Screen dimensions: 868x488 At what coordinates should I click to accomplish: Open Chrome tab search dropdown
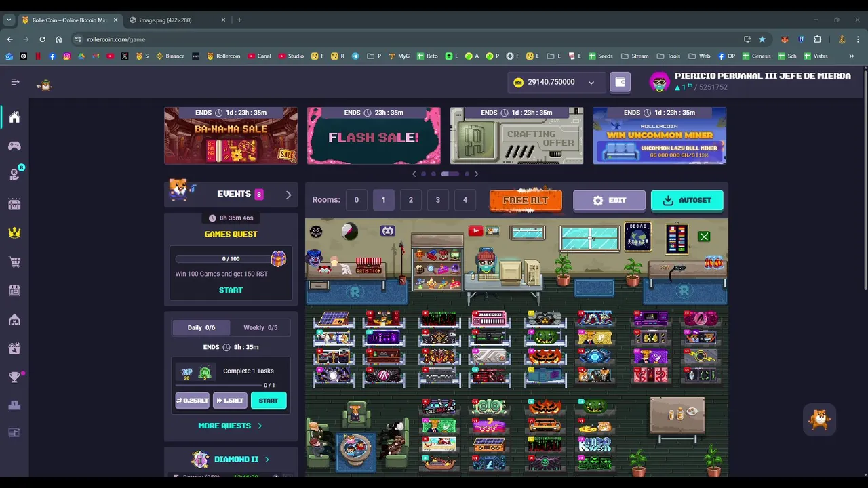pos(9,20)
